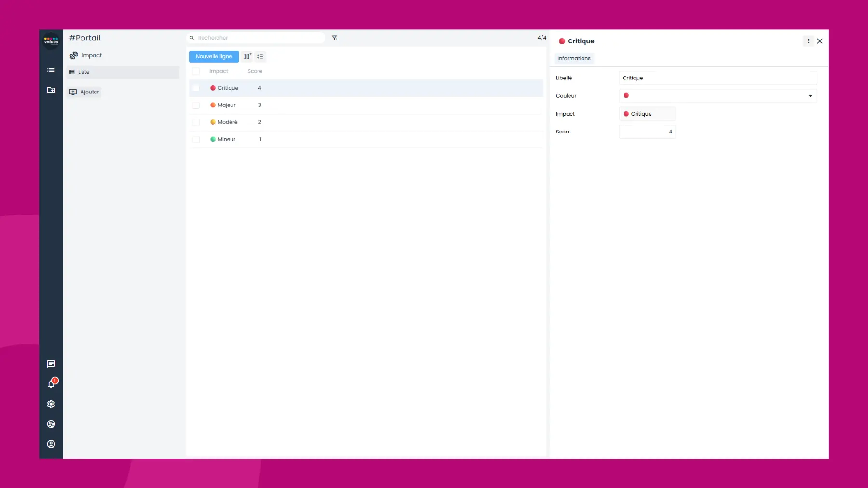Click the add column icon next to Nouvelle ligne

click(247, 56)
